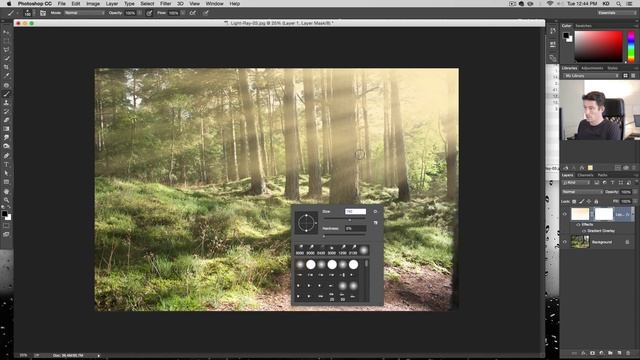Open the Flow dropdown arrow in options bar
640x360 pixels.
click(x=182, y=13)
